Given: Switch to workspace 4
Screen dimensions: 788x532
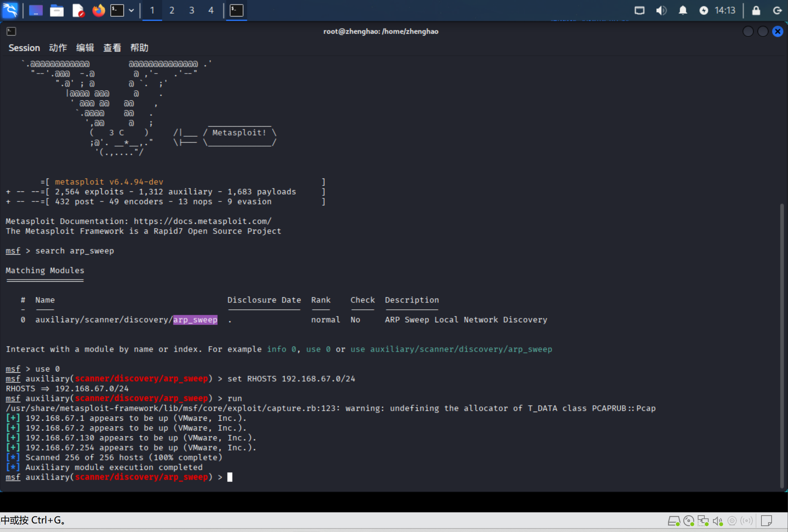Looking at the screenshot, I should point(211,10).
